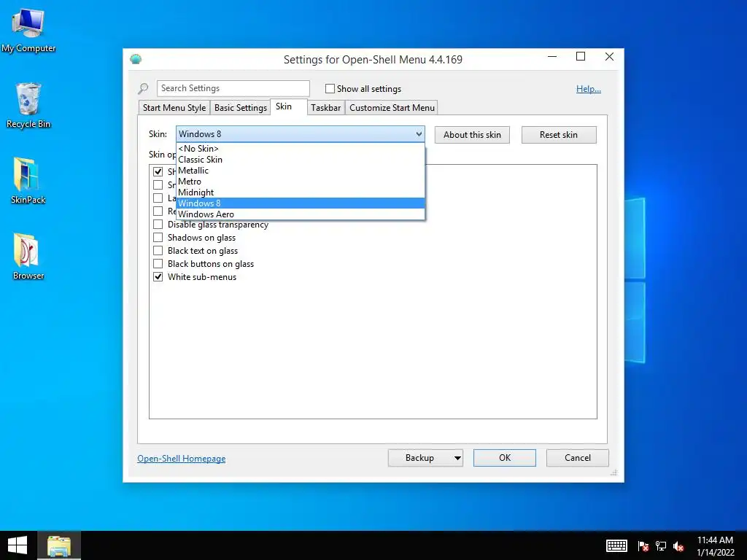Click the Action Center flag tray icon

643,545
